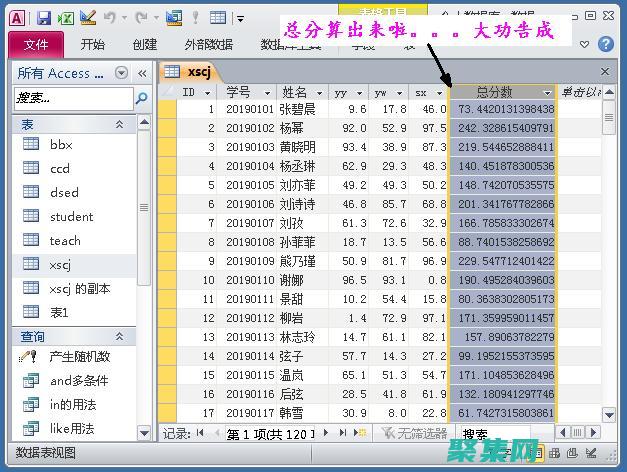Jump to first record in record navigator

pyautogui.click(x=200, y=434)
